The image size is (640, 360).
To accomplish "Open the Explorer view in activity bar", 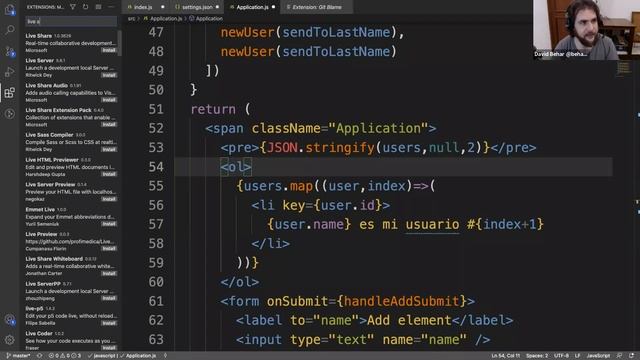I will click(9, 9).
